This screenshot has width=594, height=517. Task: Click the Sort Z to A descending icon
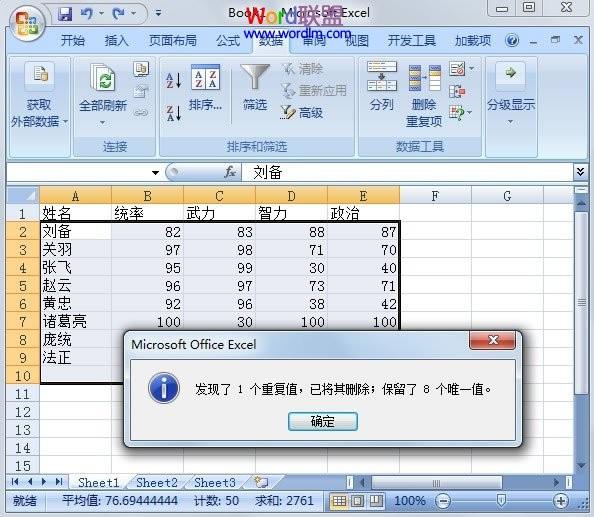tap(174, 113)
